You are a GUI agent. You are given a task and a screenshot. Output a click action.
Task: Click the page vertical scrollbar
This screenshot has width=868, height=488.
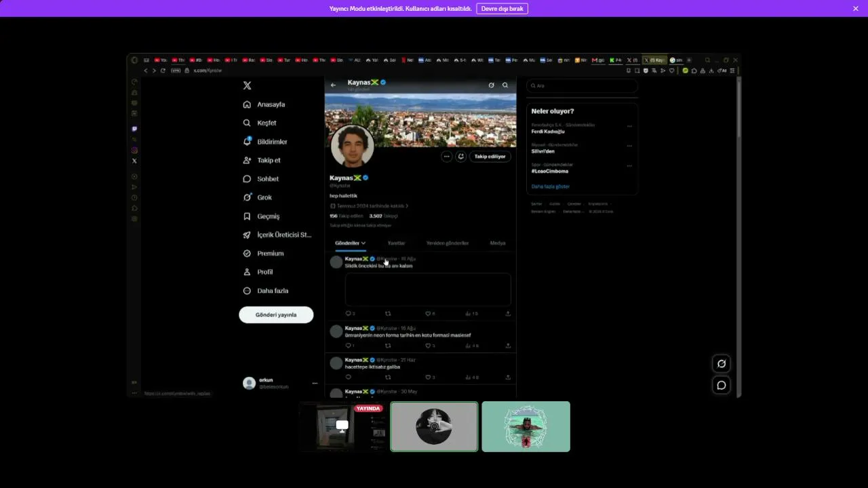pos(738,108)
